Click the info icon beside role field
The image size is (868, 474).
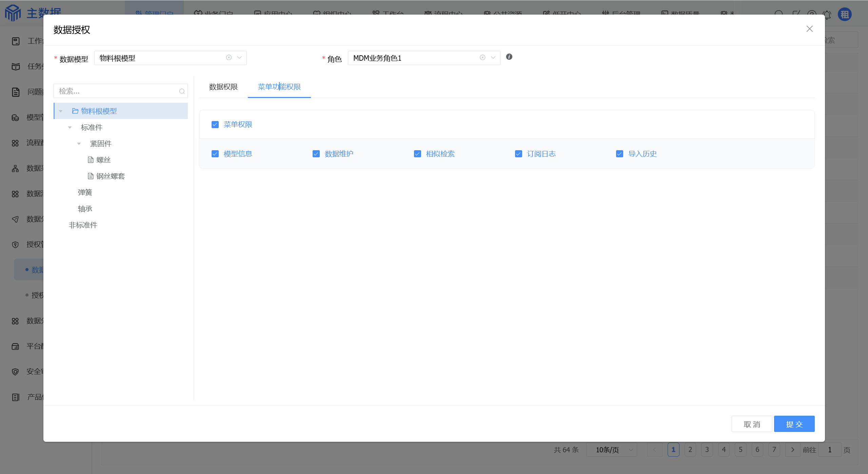(509, 57)
